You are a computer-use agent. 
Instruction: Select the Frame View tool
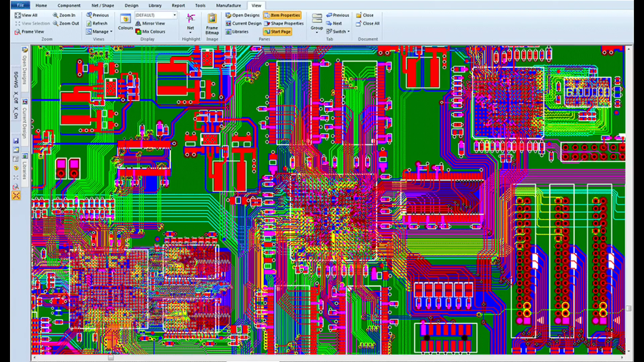click(29, 32)
